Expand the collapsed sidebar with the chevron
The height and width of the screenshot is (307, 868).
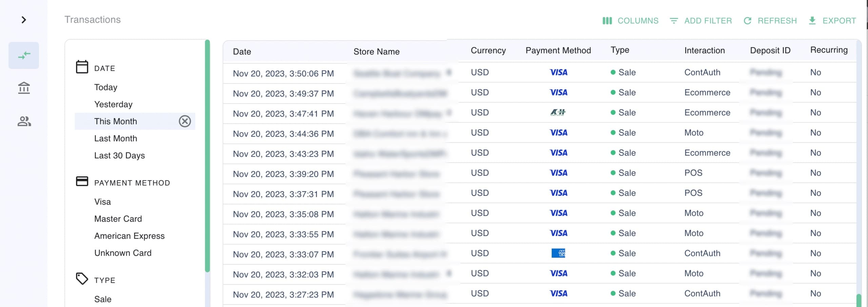click(x=24, y=20)
